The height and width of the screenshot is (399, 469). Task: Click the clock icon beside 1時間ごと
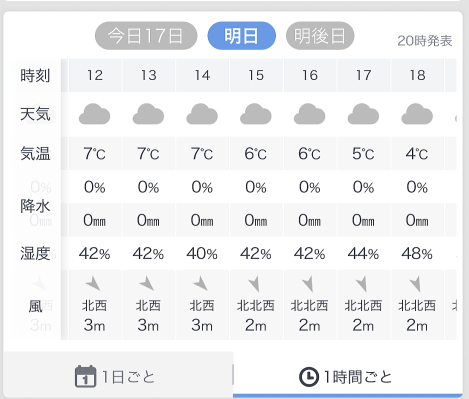(x=309, y=377)
